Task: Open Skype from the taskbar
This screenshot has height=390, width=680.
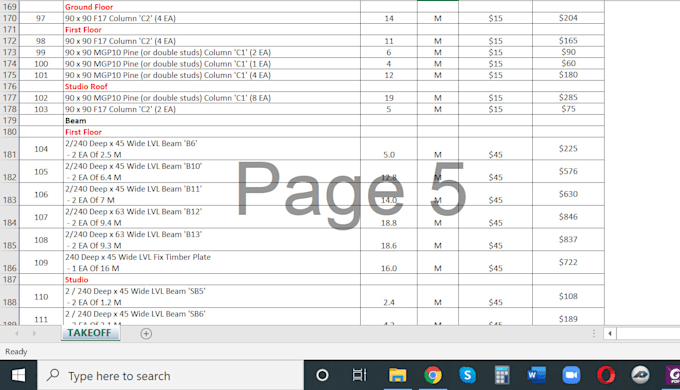Action: coord(467,375)
